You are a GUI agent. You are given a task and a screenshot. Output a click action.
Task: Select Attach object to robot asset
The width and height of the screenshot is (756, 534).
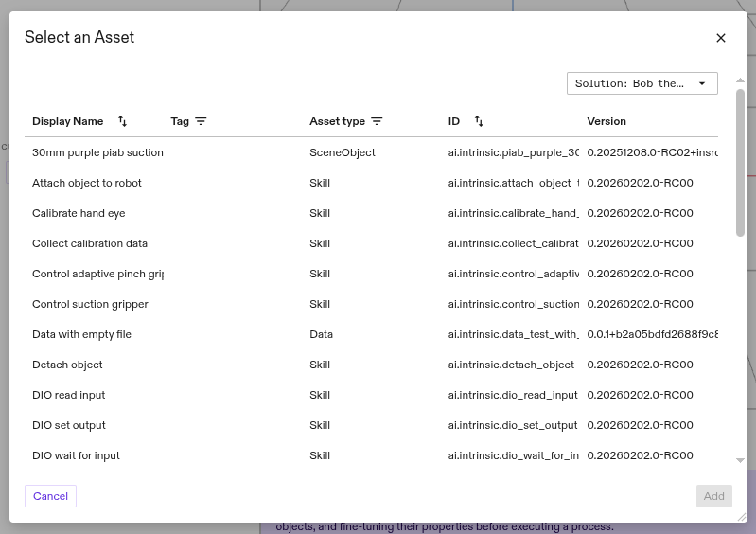point(87,183)
